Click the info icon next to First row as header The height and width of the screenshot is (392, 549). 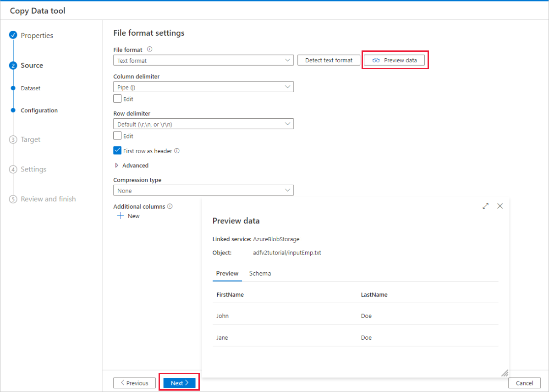coord(177,150)
